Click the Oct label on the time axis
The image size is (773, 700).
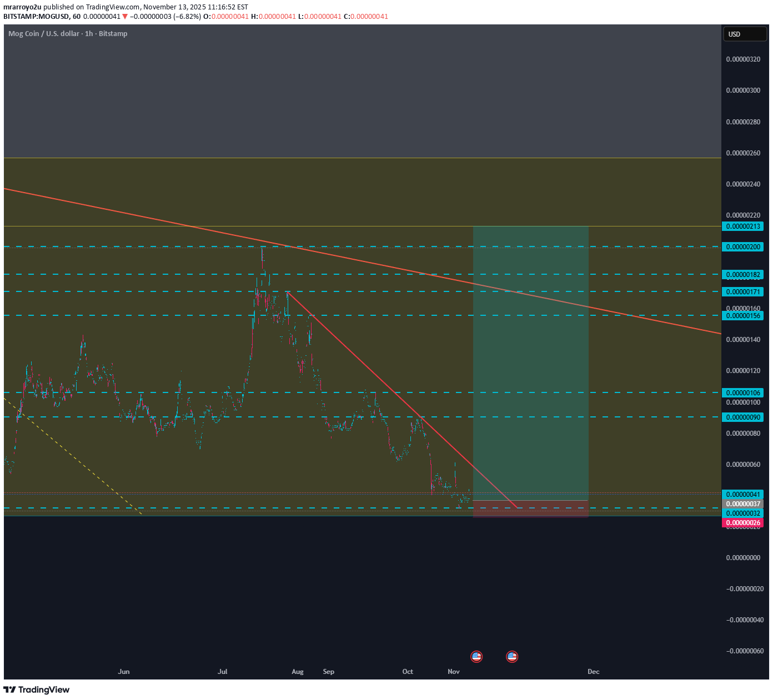click(x=408, y=672)
